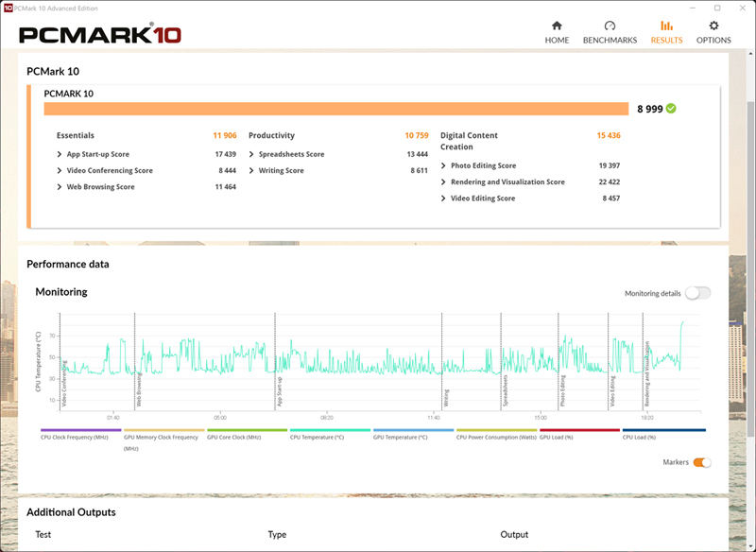Click the Test column header
756x552 pixels.
pyautogui.click(x=43, y=534)
